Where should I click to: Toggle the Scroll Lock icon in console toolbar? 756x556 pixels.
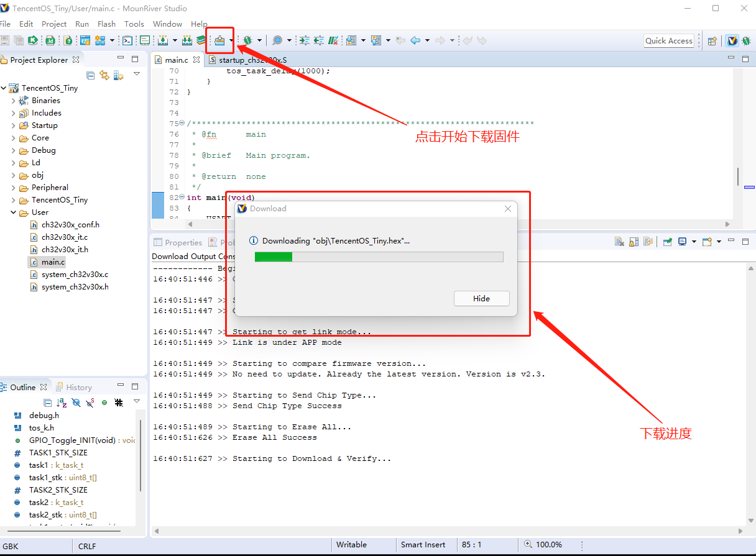click(x=634, y=242)
